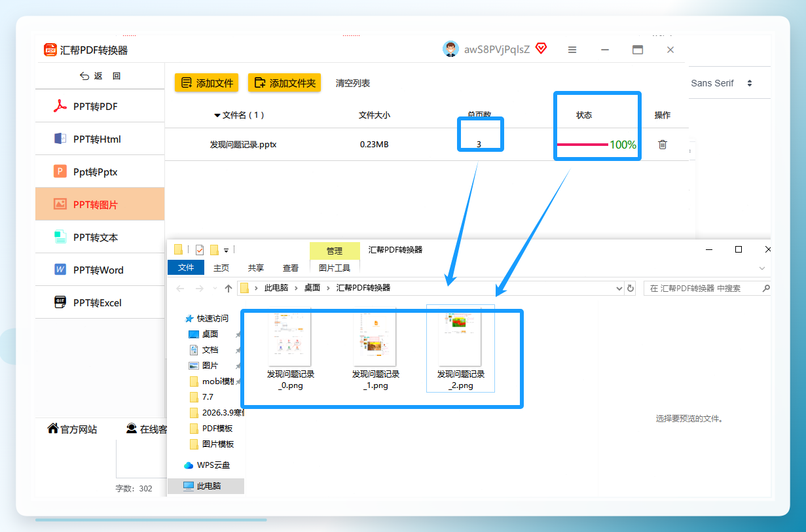
Task: Select PPT转Html conversion mode
Action: tap(100, 139)
